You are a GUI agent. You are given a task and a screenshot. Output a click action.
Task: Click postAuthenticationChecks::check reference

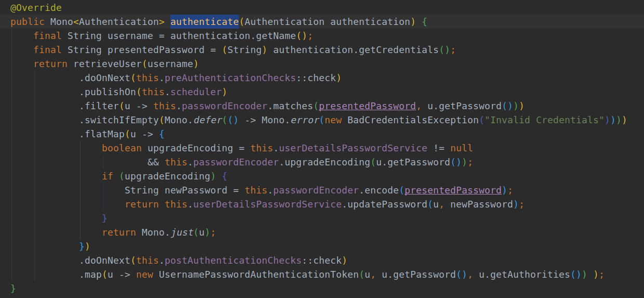tap(252, 261)
